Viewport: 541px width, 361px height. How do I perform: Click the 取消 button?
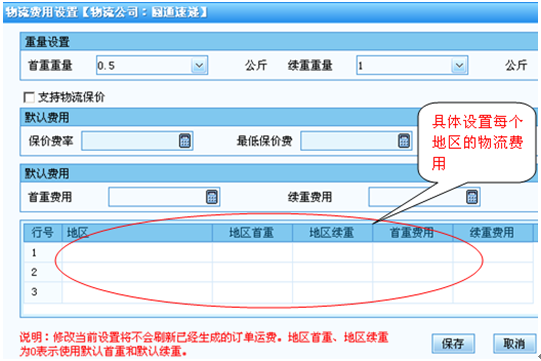(x=514, y=343)
